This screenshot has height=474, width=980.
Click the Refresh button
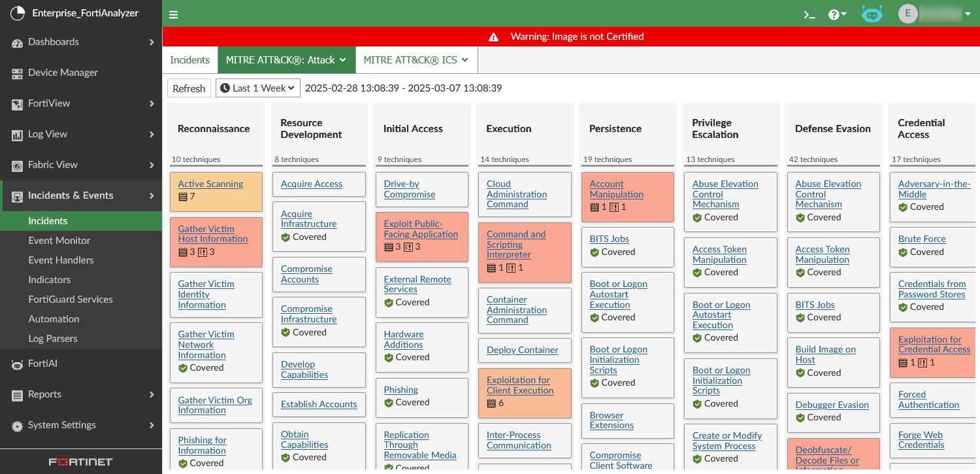point(189,88)
